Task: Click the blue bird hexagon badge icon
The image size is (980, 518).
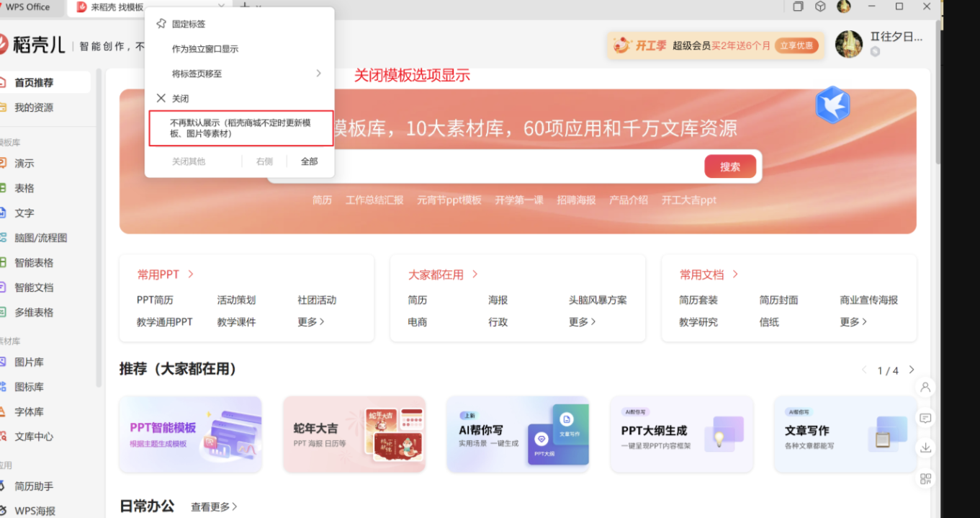Action: (x=832, y=105)
